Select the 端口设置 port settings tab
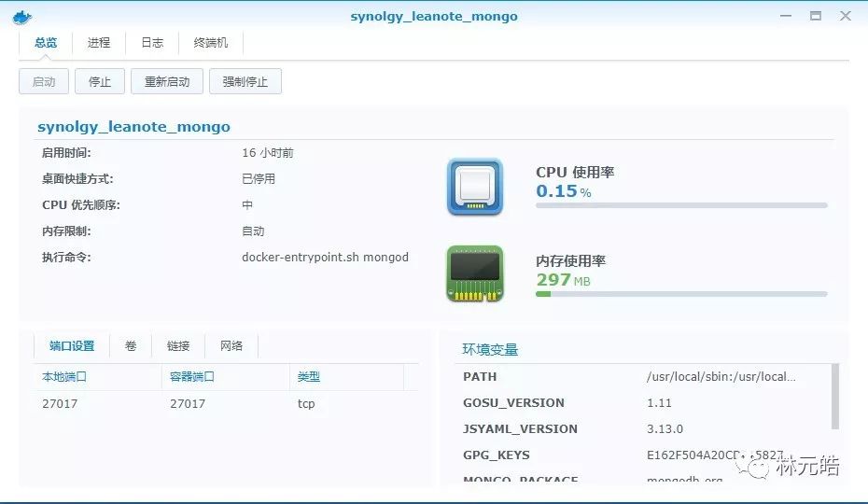The width and height of the screenshot is (868, 504). (72, 346)
